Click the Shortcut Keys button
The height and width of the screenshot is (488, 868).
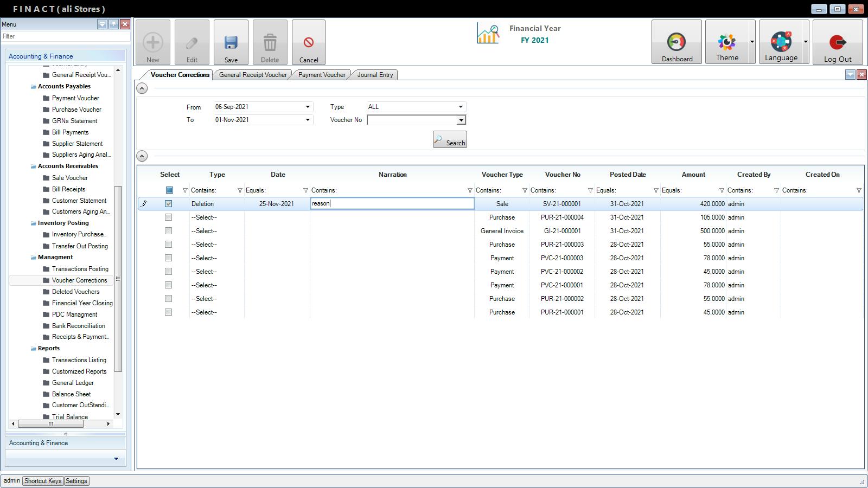point(43,481)
